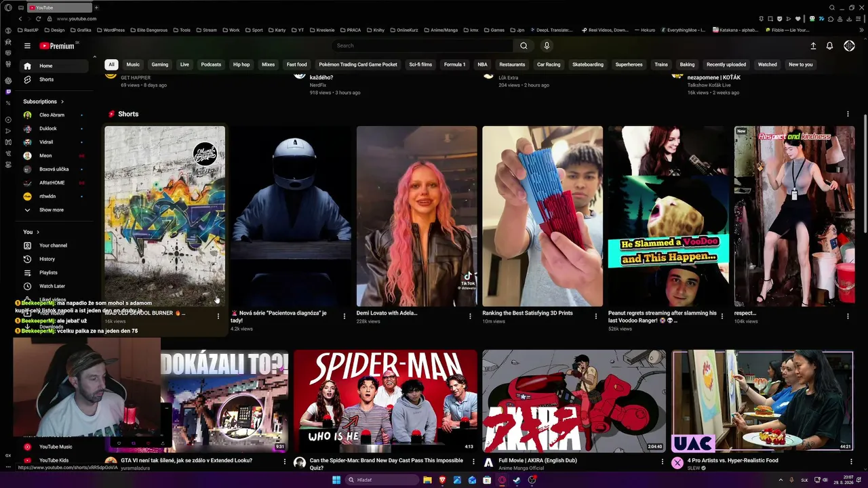Open options for Demi Lovato short
The image size is (868, 488).
[x=470, y=316]
